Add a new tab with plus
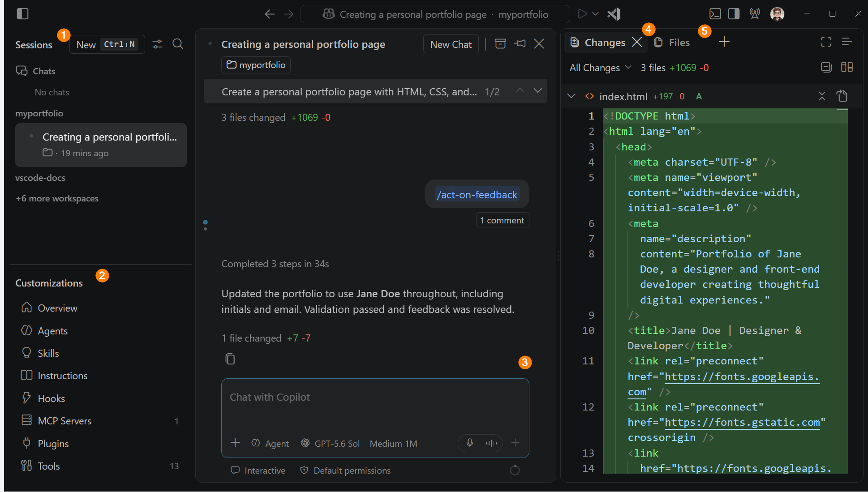 [724, 42]
